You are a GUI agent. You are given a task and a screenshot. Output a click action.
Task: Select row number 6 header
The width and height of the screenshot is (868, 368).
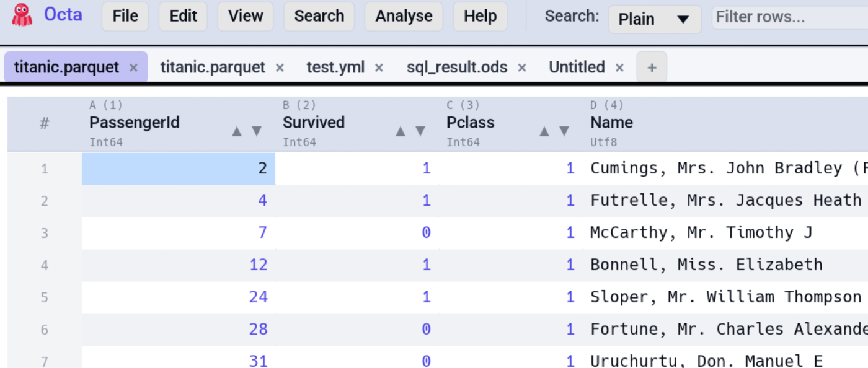point(45,330)
